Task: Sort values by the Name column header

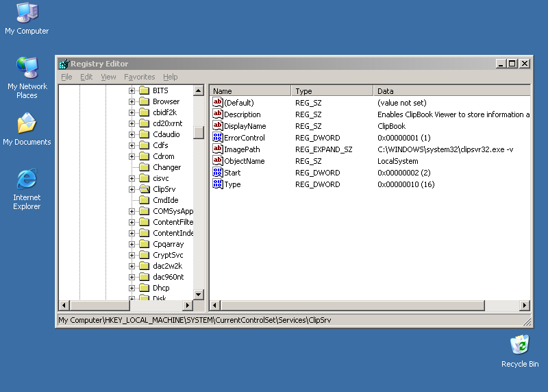Action: click(250, 91)
